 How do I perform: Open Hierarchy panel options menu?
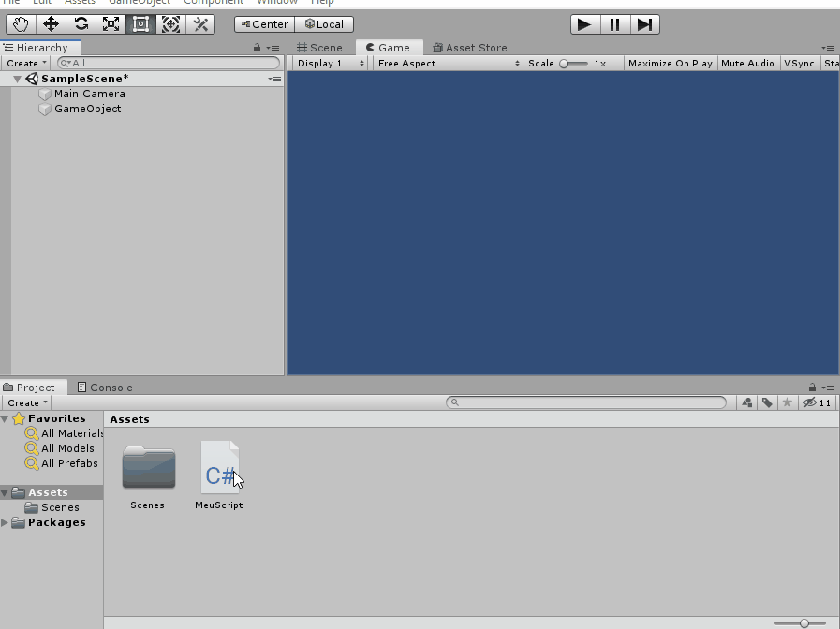coord(273,48)
